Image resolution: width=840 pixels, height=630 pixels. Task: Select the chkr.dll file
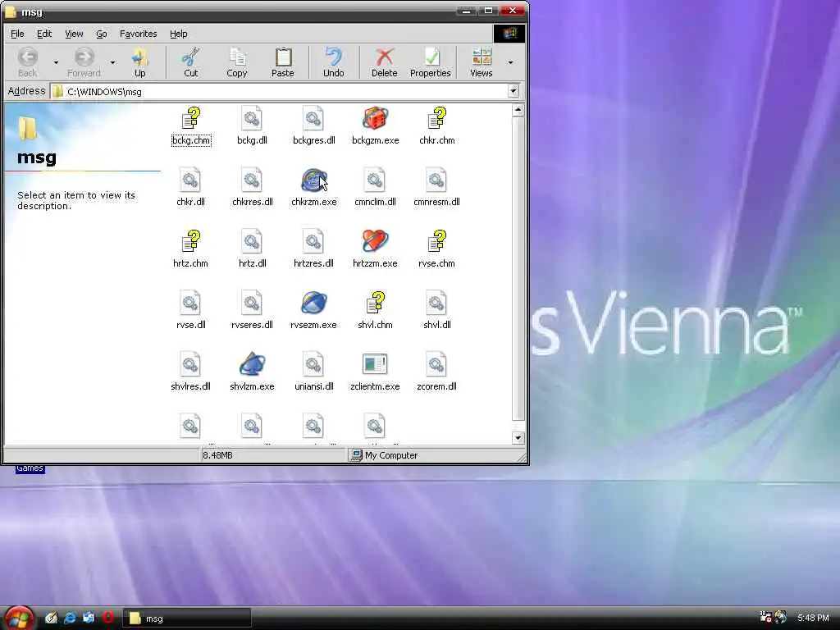click(190, 188)
